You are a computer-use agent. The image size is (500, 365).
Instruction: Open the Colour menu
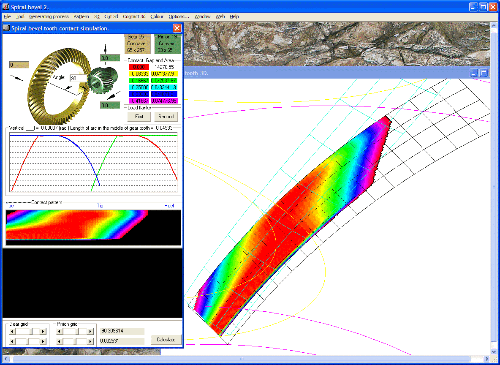(156, 16)
